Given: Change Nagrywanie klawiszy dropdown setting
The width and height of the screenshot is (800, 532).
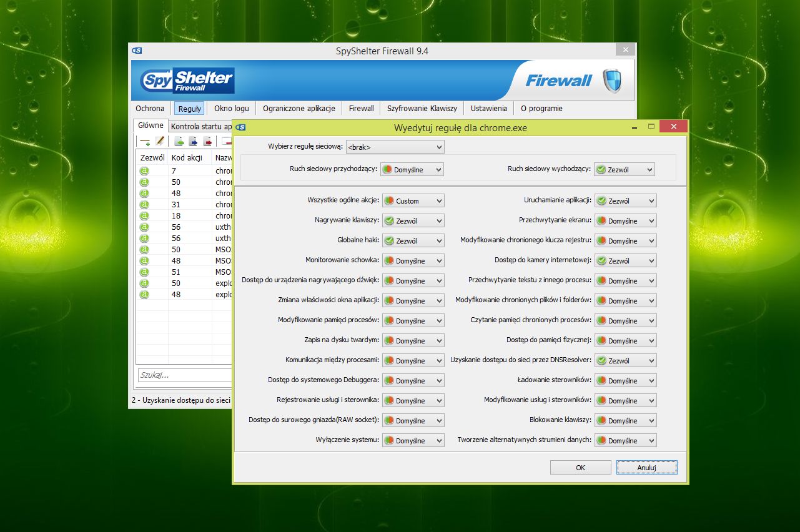Looking at the screenshot, I should point(413,221).
